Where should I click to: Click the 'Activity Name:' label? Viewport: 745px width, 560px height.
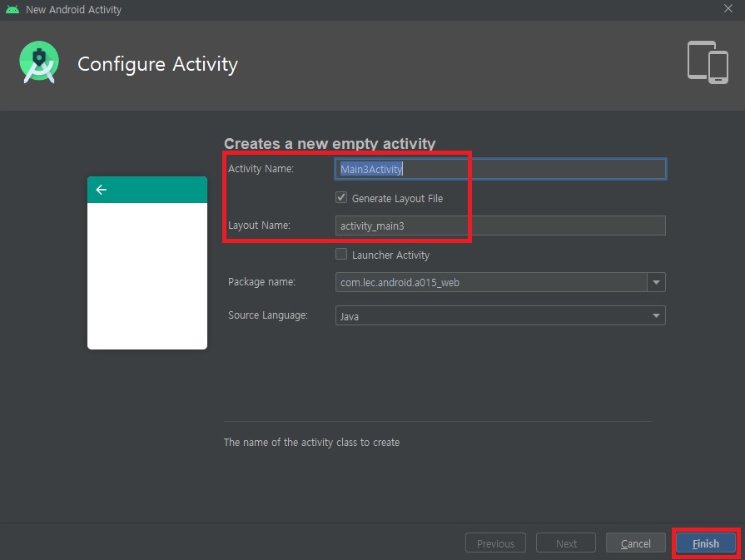point(261,169)
